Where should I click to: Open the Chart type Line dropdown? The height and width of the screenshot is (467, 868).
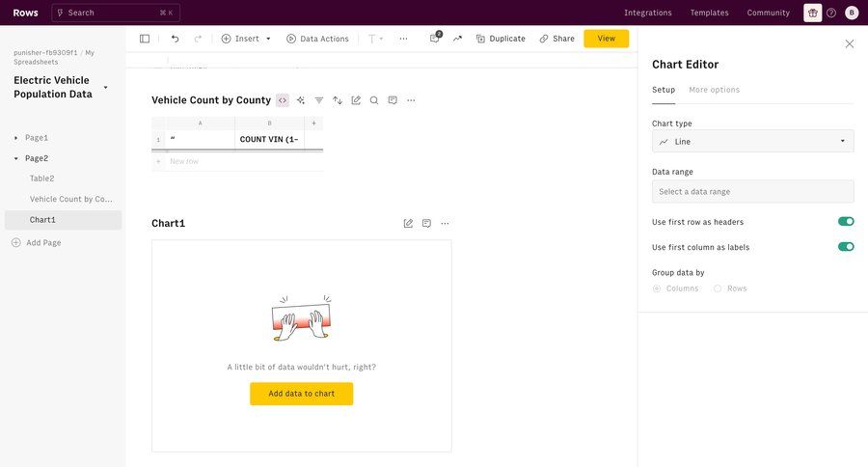(753, 141)
